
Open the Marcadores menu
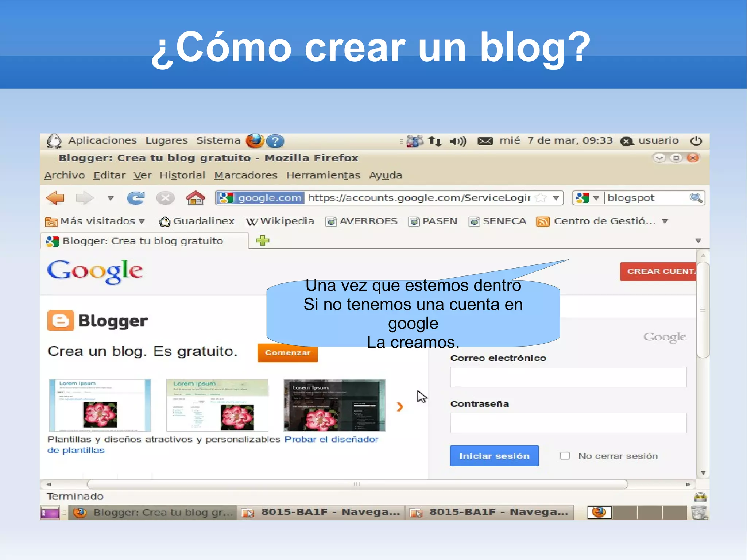coord(245,175)
